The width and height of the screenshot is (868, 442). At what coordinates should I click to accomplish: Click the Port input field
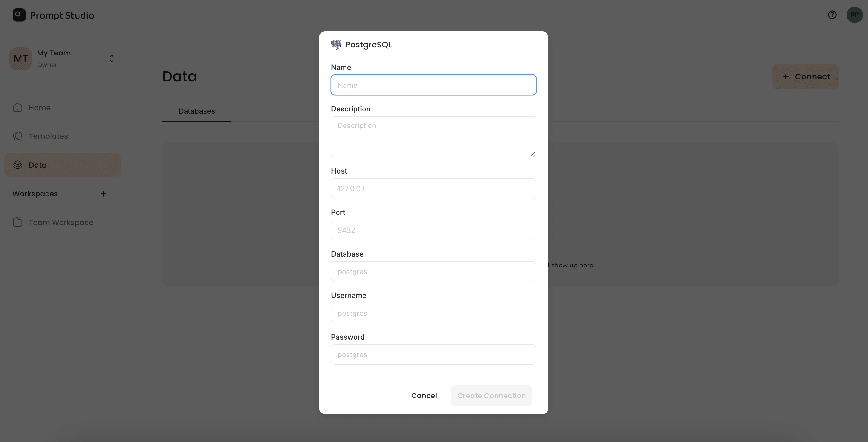(x=433, y=230)
